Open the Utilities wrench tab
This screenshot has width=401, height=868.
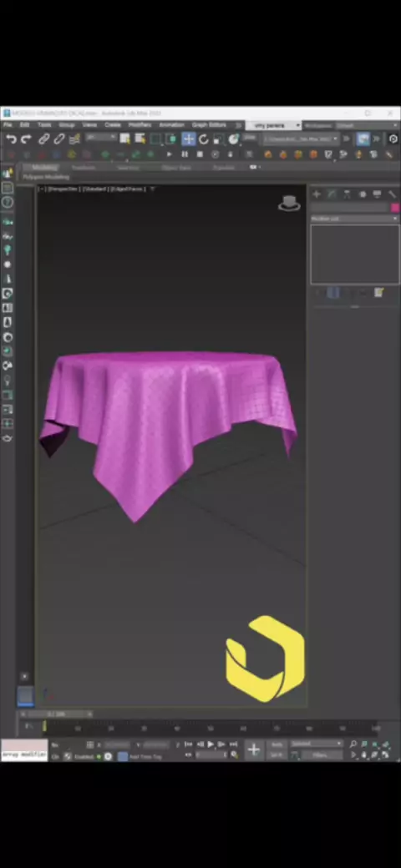(x=392, y=194)
